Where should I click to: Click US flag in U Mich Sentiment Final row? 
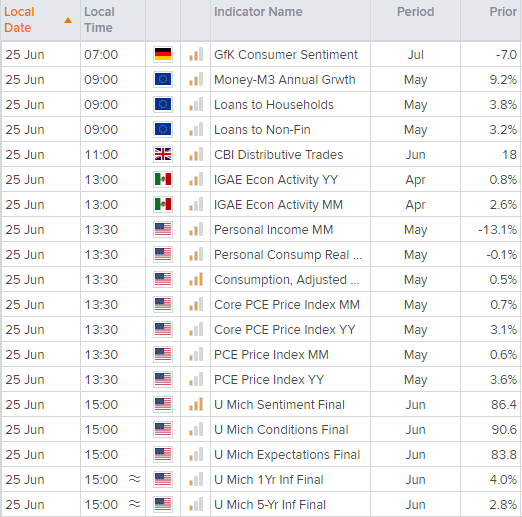163,404
